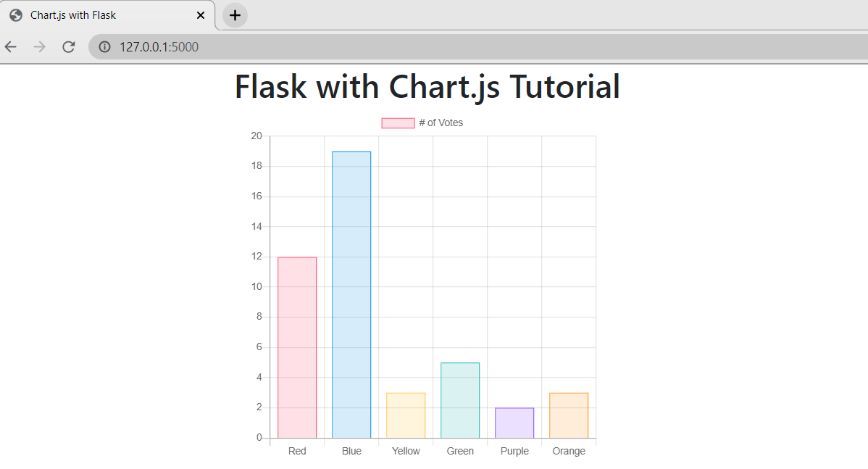Go back using the browser back arrow
The width and height of the screenshot is (868, 469).
tap(11, 47)
